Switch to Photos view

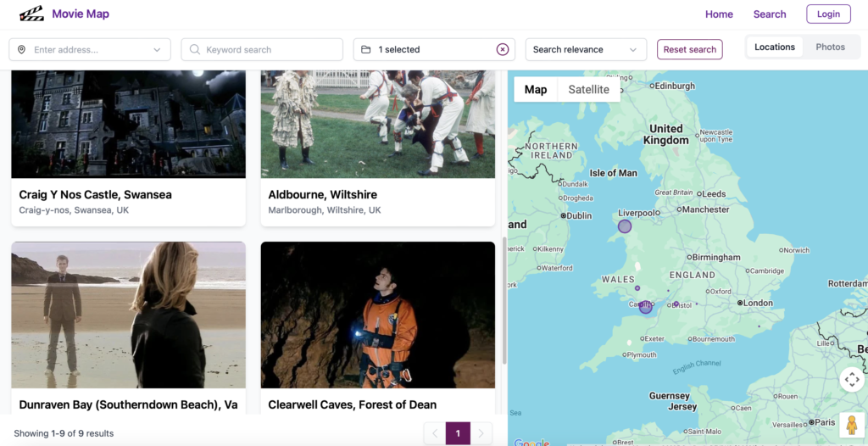[830, 47]
